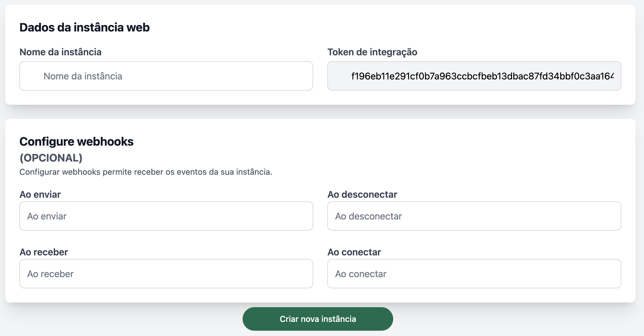Click the Dados da instância web heading

coord(84,27)
